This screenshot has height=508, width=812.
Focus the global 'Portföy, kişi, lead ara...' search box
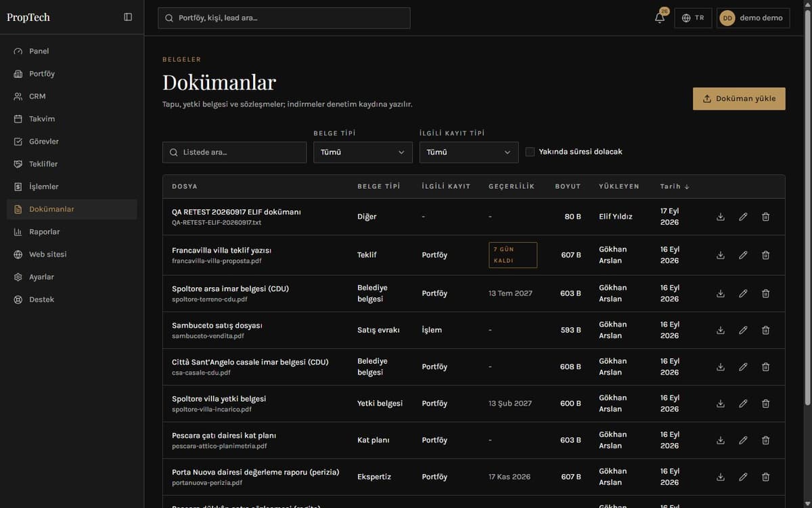284,18
